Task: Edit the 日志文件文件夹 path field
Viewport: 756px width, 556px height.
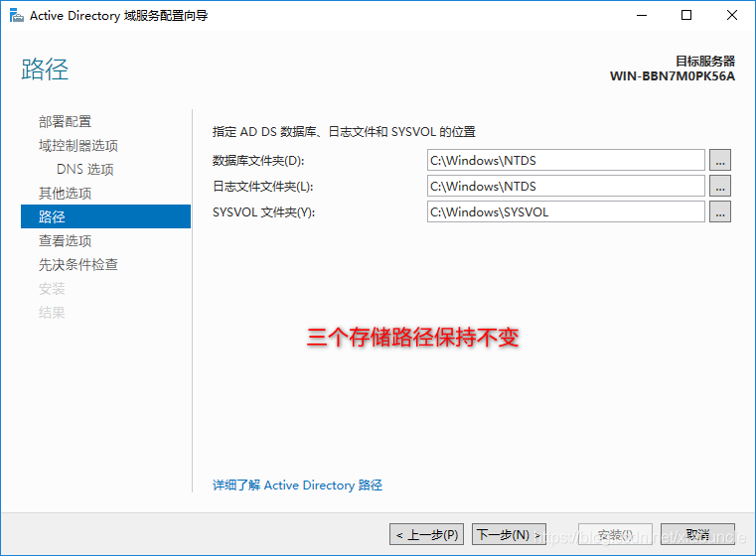Action: 566,186
